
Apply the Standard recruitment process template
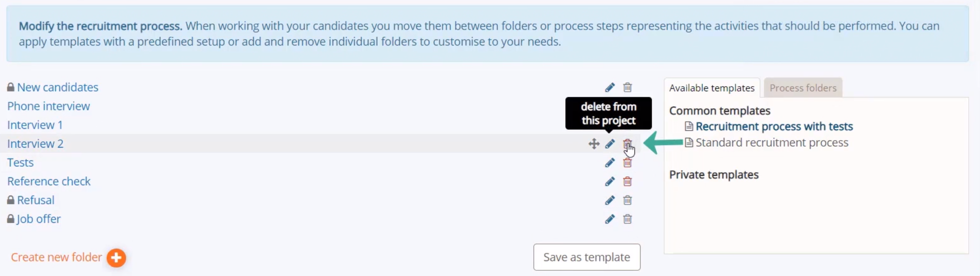(x=772, y=142)
